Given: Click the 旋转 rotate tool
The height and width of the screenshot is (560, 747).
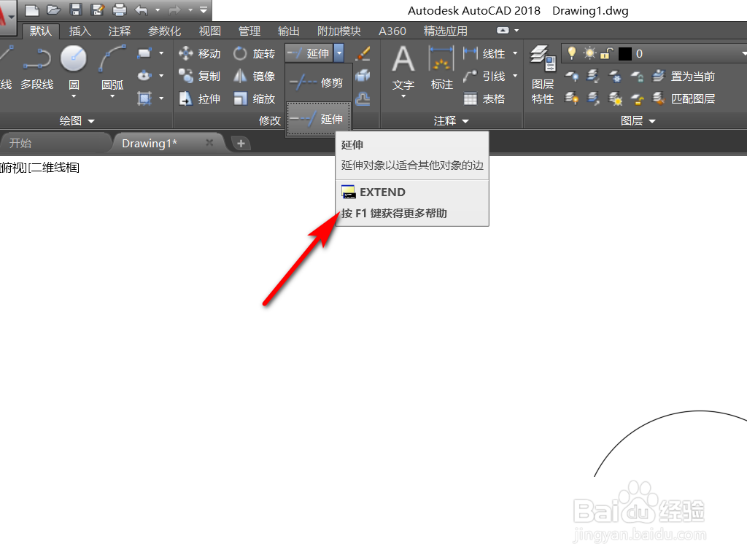Looking at the screenshot, I should tap(255, 53).
